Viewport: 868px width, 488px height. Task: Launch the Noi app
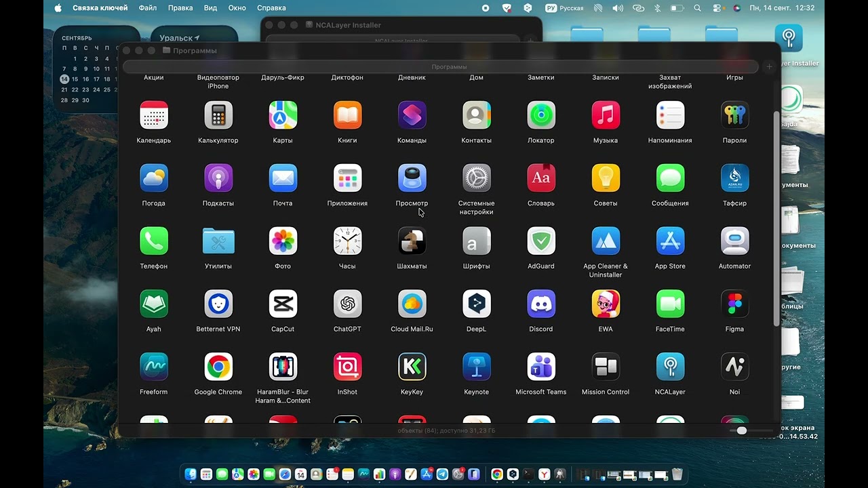pyautogui.click(x=734, y=367)
